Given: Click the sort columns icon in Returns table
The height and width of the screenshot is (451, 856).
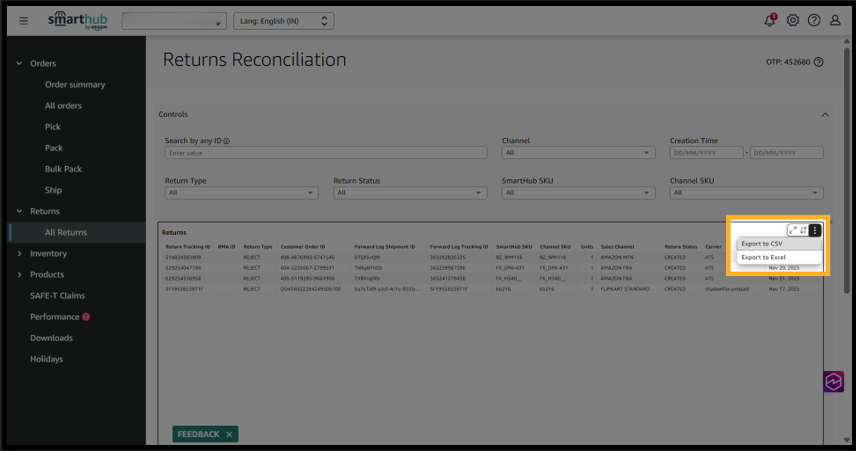Looking at the screenshot, I should coord(804,230).
